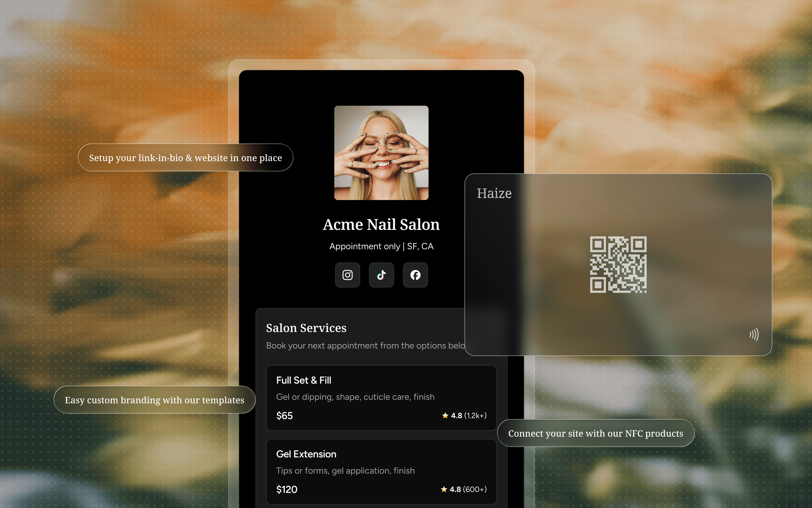
Task: Click the Haize logo text
Action: click(494, 193)
